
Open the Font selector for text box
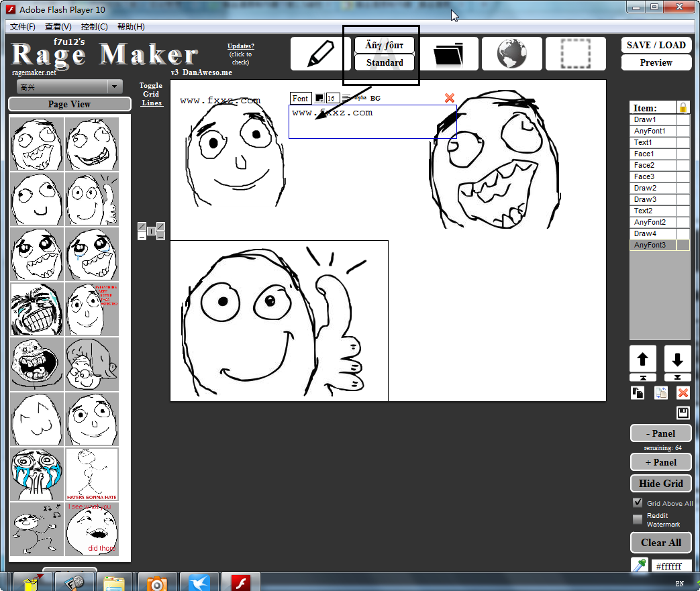tap(300, 98)
